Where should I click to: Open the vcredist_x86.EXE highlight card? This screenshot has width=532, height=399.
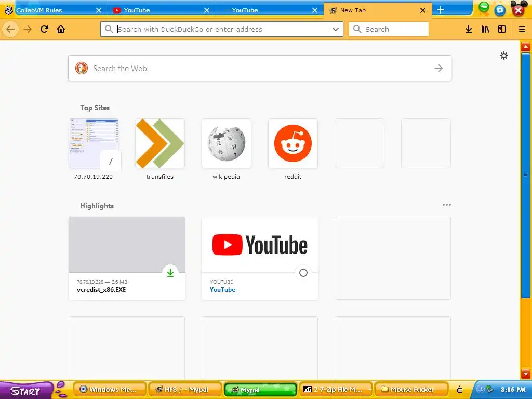(x=127, y=258)
